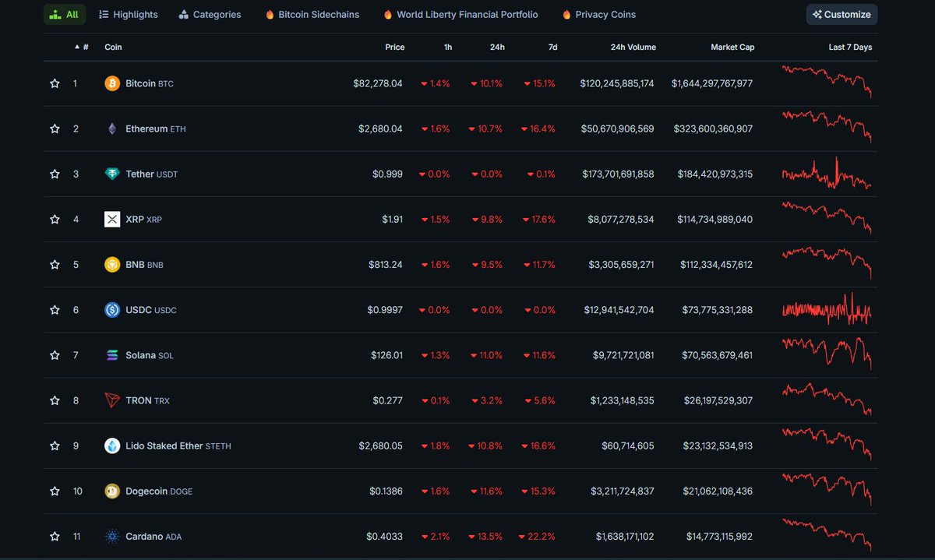This screenshot has height=560, width=935.
Task: Select the All tab
Action: [65, 14]
